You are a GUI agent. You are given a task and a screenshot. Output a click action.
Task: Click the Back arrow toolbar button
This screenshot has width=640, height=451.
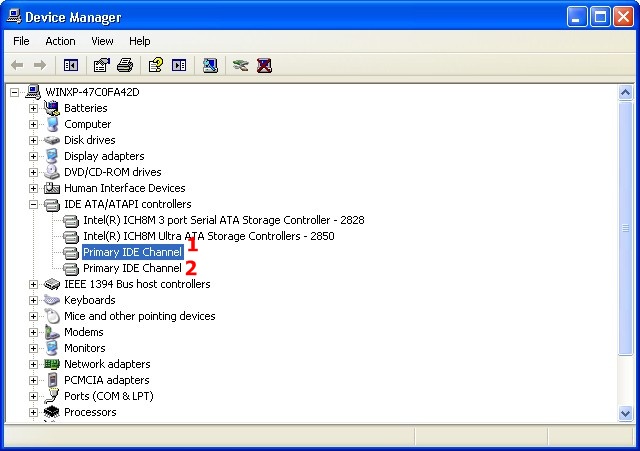(17, 65)
